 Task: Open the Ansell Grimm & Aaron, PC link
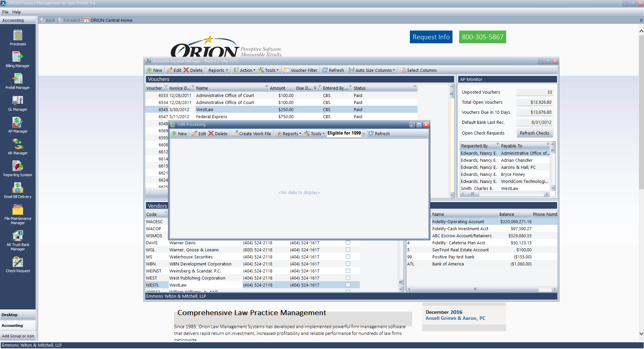(x=455, y=318)
